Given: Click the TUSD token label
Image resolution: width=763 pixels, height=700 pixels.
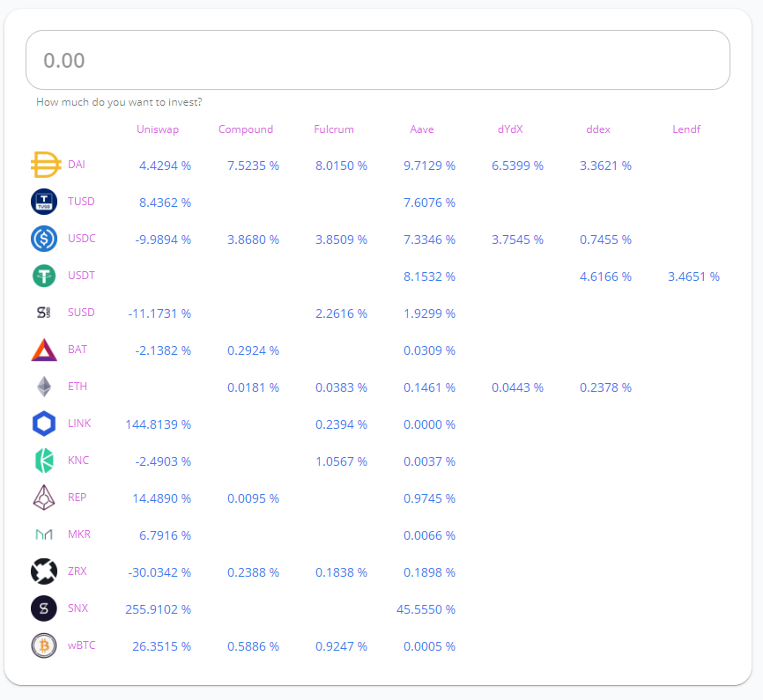Looking at the screenshot, I should [x=81, y=202].
